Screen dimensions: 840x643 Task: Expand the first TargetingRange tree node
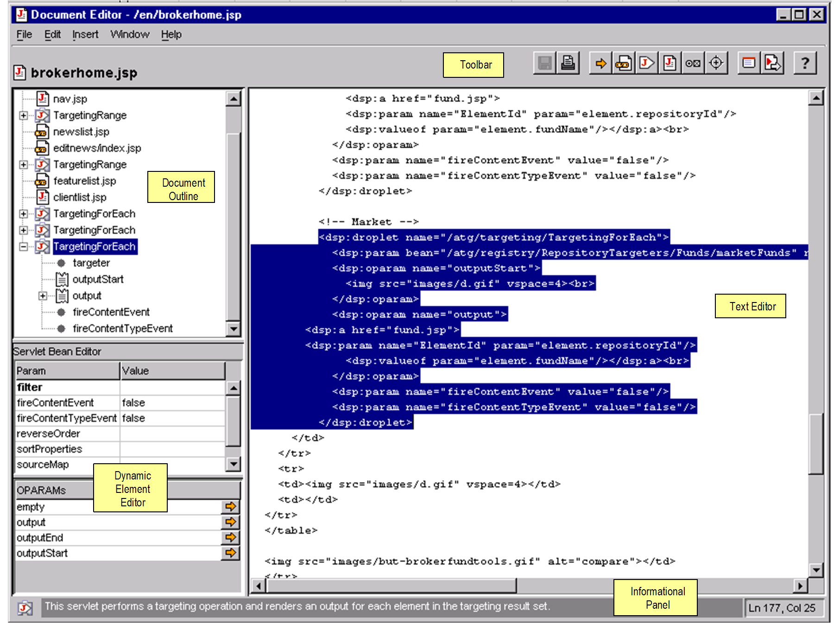coord(24,115)
